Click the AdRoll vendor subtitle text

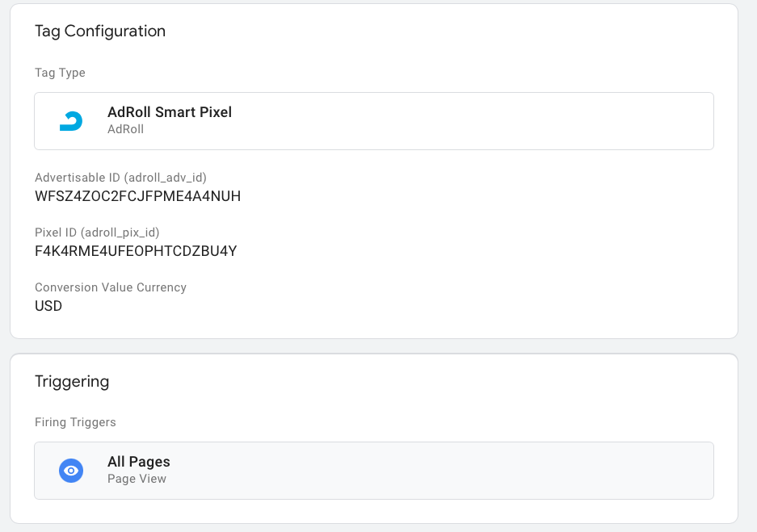(125, 129)
